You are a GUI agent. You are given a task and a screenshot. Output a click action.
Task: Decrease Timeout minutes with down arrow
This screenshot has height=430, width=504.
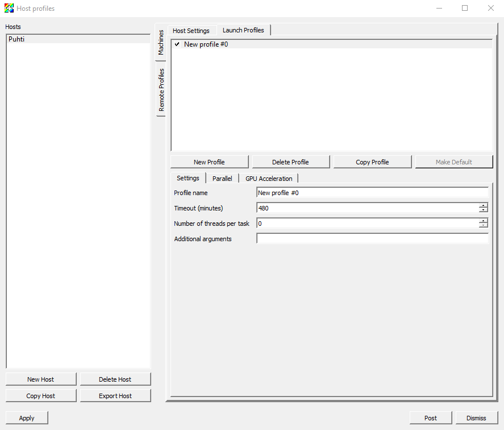point(483,211)
